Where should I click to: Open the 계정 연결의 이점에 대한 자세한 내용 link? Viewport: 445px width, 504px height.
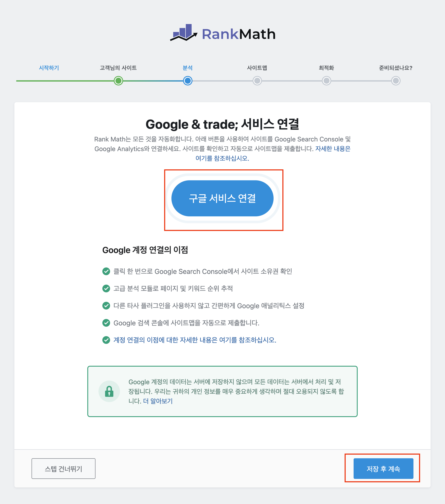pos(195,340)
